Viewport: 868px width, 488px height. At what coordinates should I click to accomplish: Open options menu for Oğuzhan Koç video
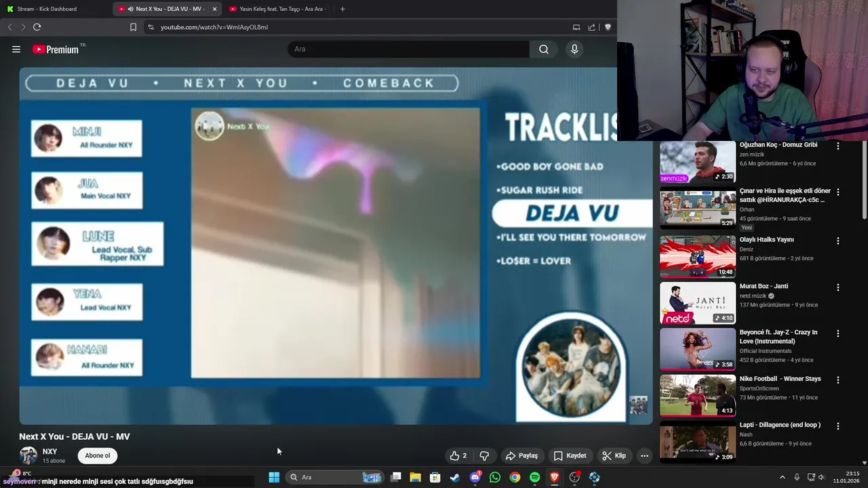point(838,146)
